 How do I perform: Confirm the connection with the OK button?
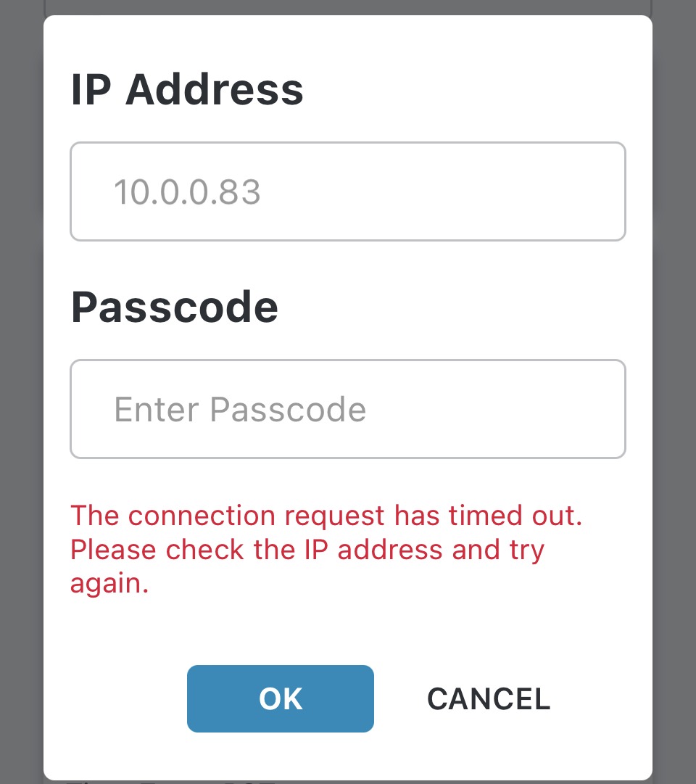pos(281,698)
